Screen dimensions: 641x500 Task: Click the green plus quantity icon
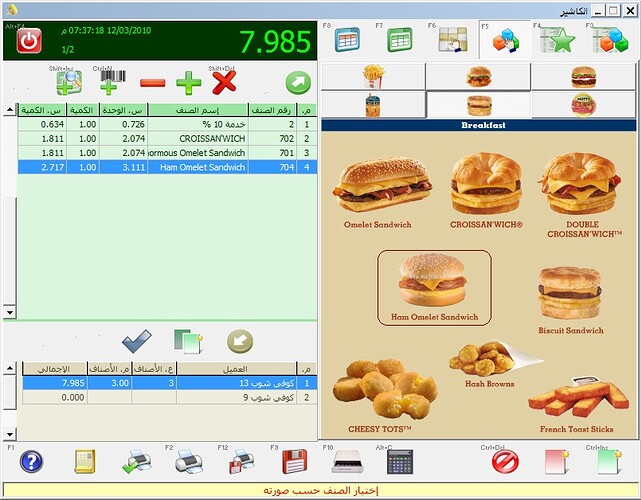coord(188,83)
